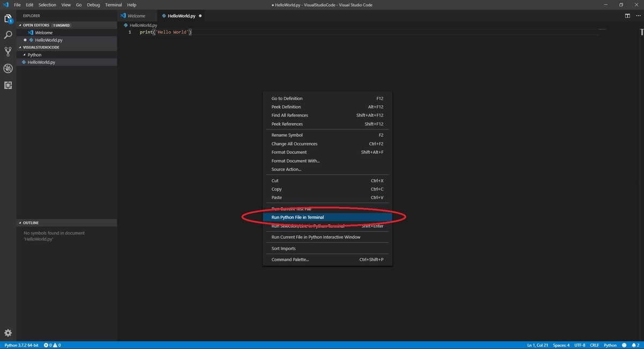Choose Paste in context menu
Image resolution: width=644 pixels, height=349 pixels.
click(327, 198)
